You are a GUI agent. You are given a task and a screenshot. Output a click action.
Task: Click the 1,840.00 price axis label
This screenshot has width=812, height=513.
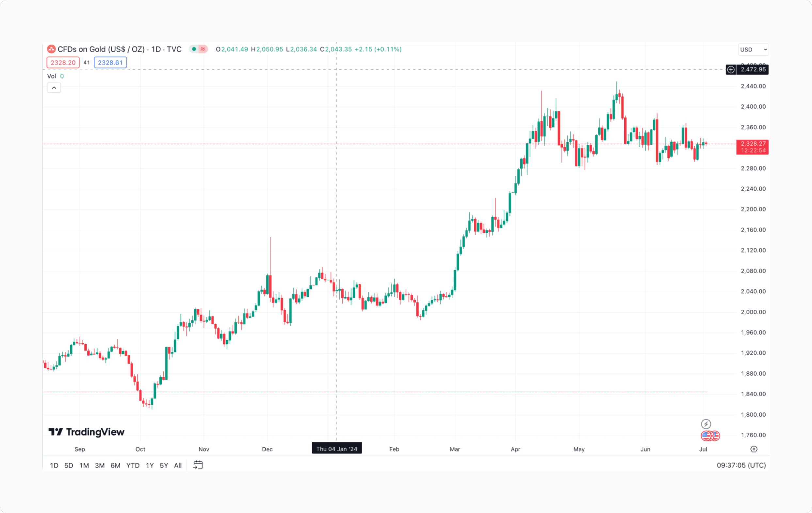[753, 394]
